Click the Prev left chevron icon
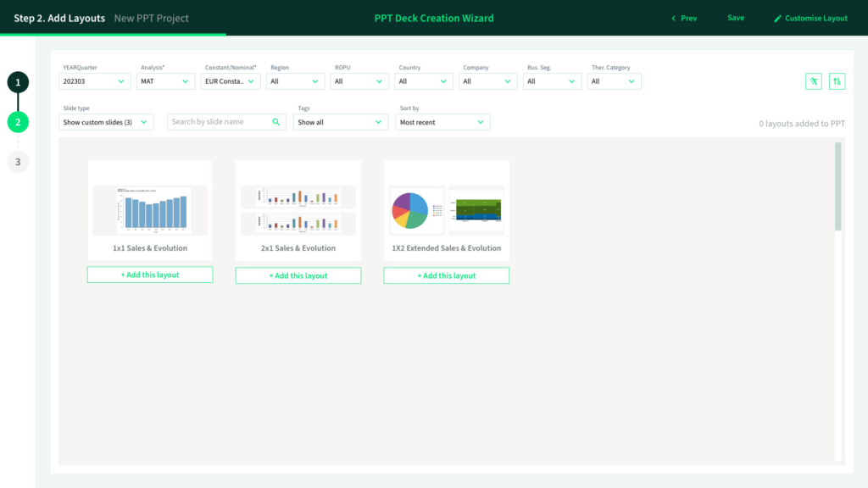868x488 pixels. pos(674,19)
